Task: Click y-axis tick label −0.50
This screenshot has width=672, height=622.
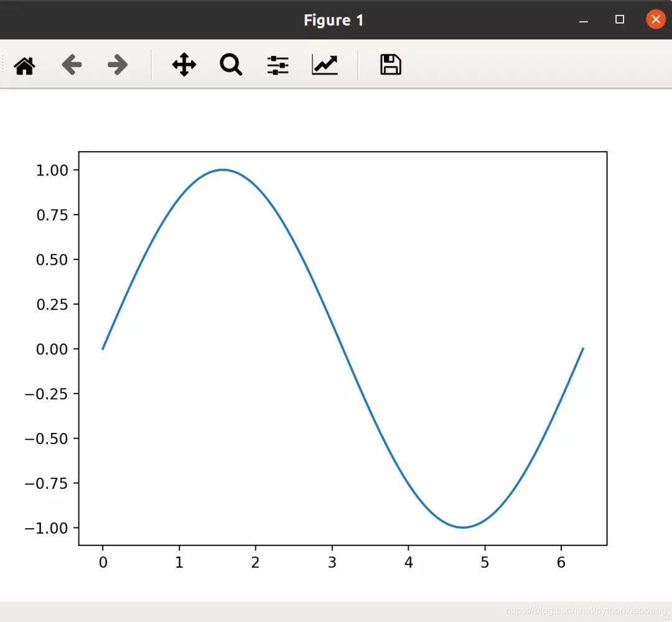Action: point(46,439)
